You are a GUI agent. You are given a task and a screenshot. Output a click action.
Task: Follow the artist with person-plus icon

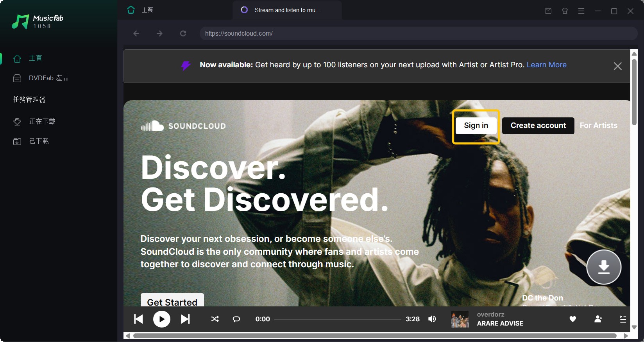point(598,319)
